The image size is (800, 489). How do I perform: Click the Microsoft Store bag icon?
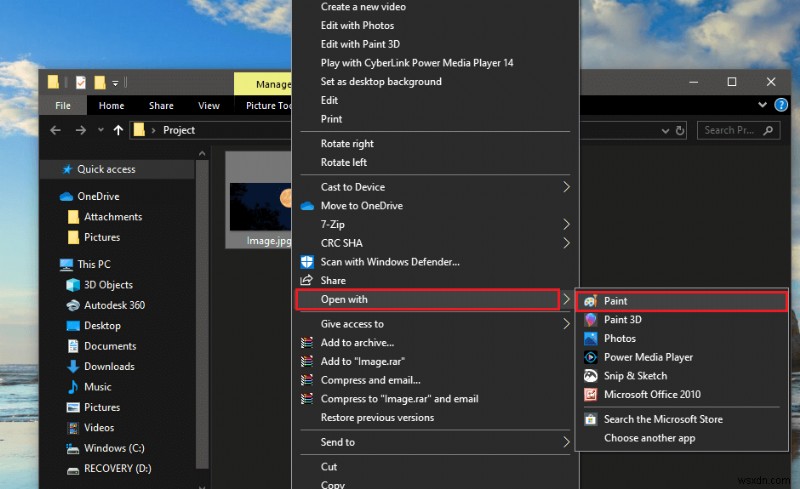click(590, 420)
